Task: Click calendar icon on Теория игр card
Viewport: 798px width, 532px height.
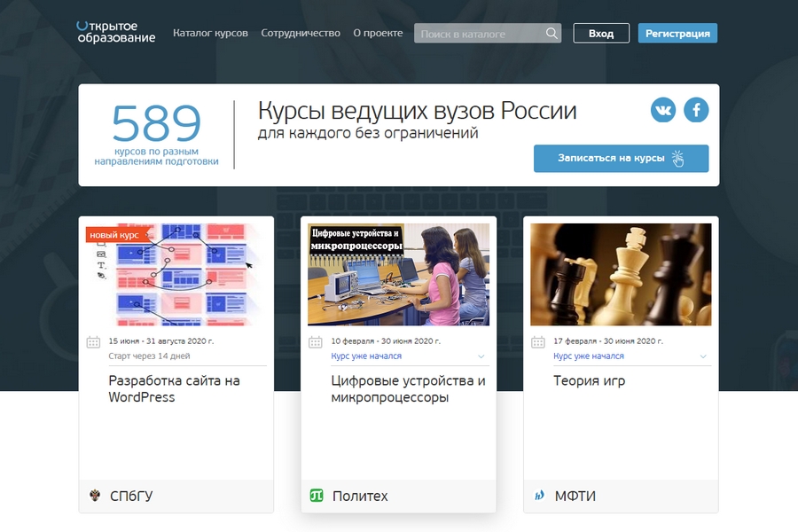Action: coord(537,342)
